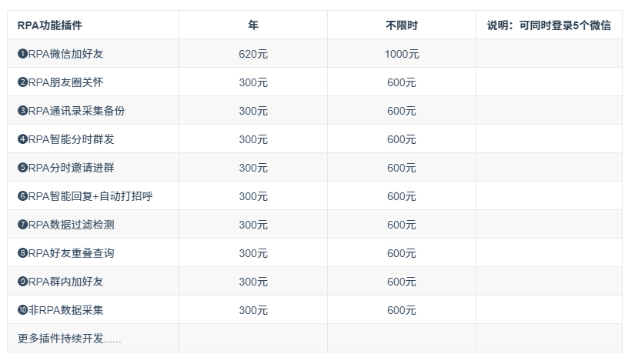Click the ❷RPA朋友圈关怀 plugin name

[x=60, y=82]
